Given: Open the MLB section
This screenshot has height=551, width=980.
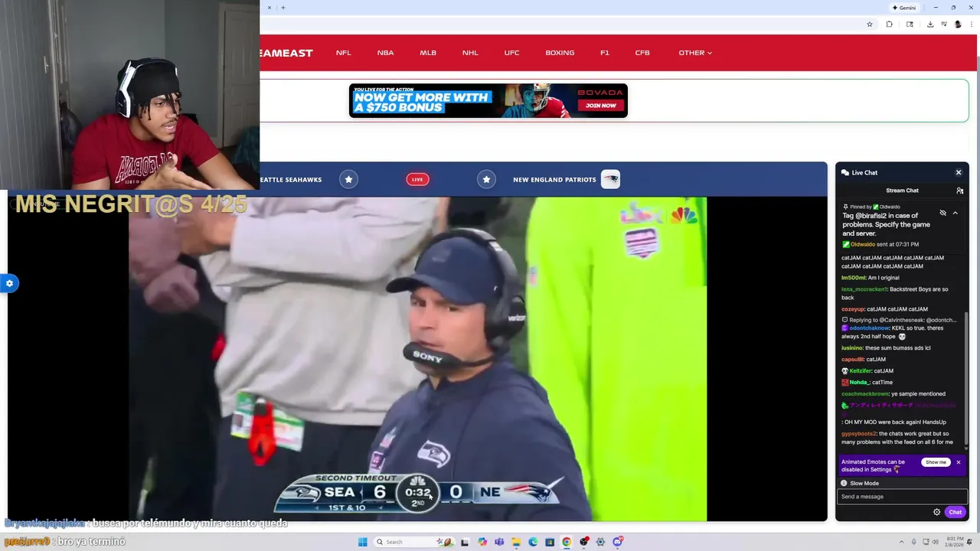Looking at the screenshot, I should coord(428,53).
